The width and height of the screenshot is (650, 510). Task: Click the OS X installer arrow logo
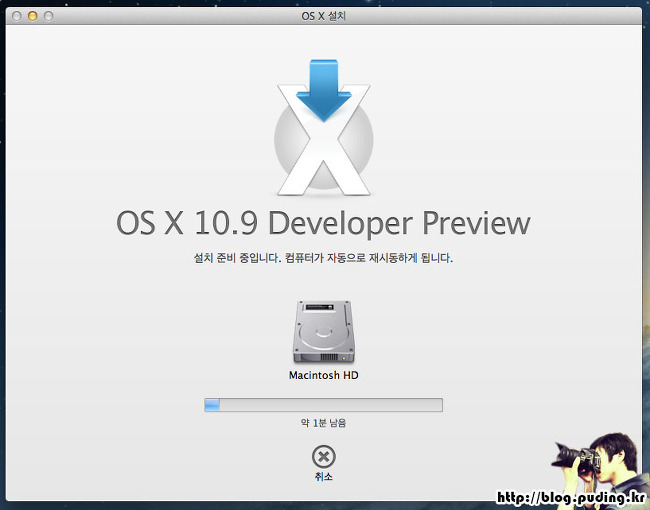point(324,128)
